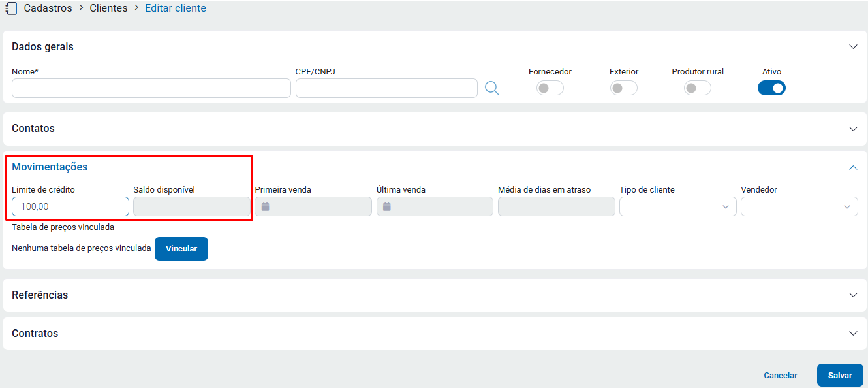Expand the Contratos section
This screenshot has width=868, height=388.
coord(853,333)
